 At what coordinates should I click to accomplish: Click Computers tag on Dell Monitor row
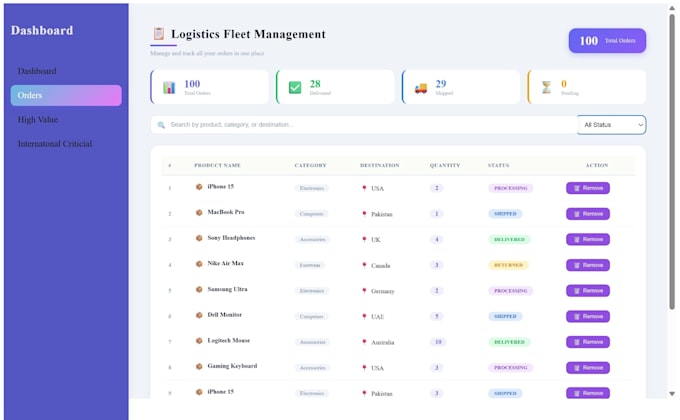coord(311,316)
